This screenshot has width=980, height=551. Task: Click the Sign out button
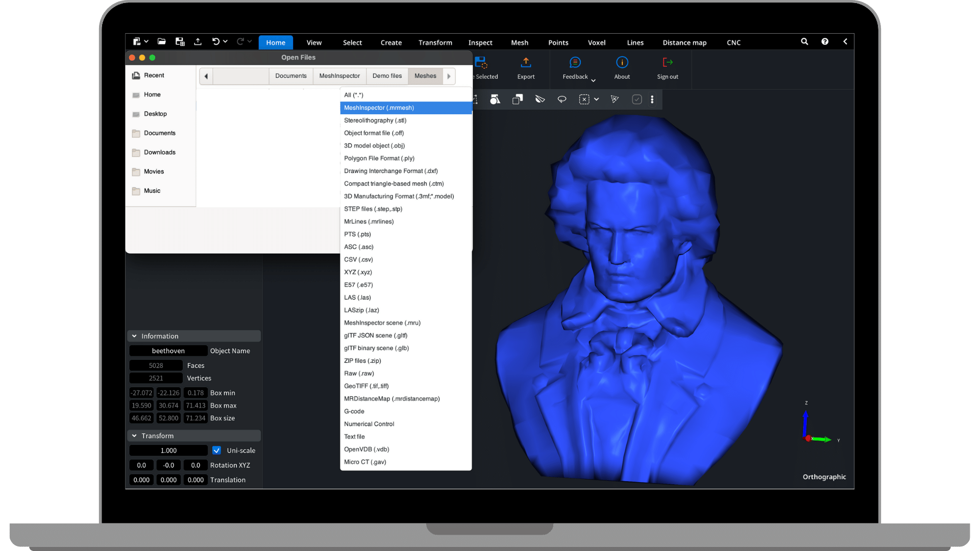pyautogui.click(x=667, y=69)
